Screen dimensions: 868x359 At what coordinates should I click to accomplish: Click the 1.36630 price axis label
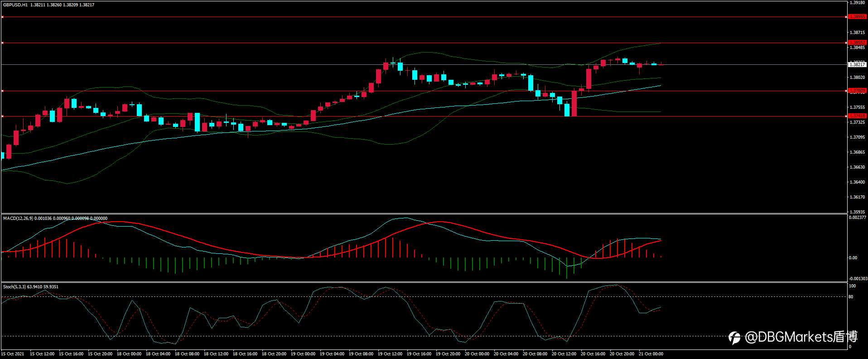click(857, 167)
